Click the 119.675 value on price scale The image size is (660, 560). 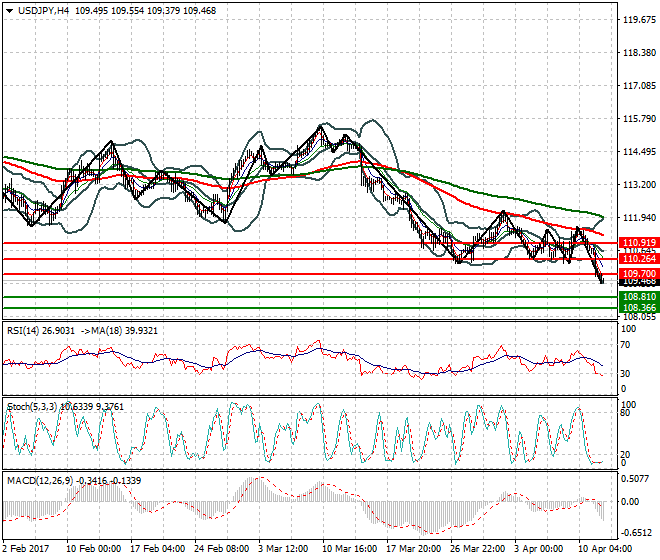click(x=638, y=20)
